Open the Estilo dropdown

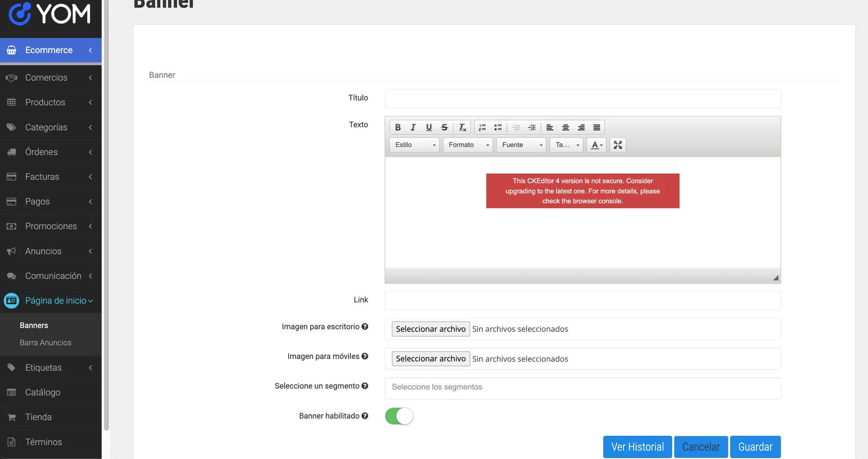pyautogui.click(x=414, y=145)
